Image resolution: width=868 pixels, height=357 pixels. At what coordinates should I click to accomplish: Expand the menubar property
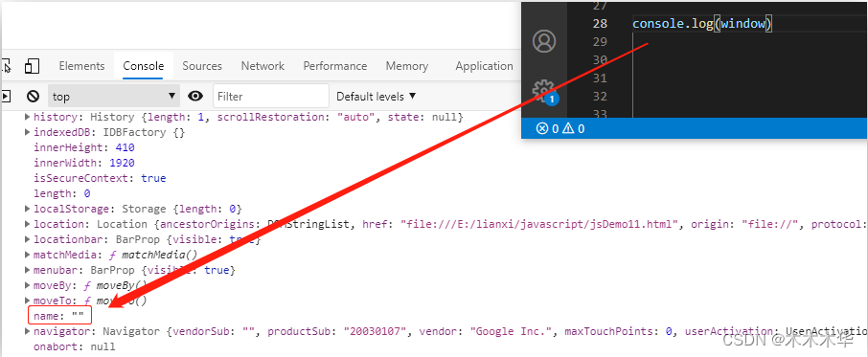(x=27, y=270)
